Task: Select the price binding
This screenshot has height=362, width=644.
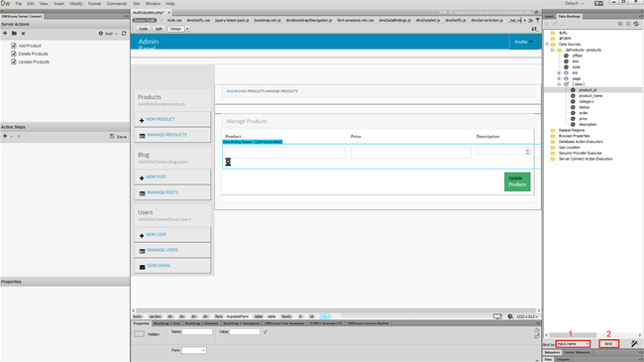Action: coord(583,119)
